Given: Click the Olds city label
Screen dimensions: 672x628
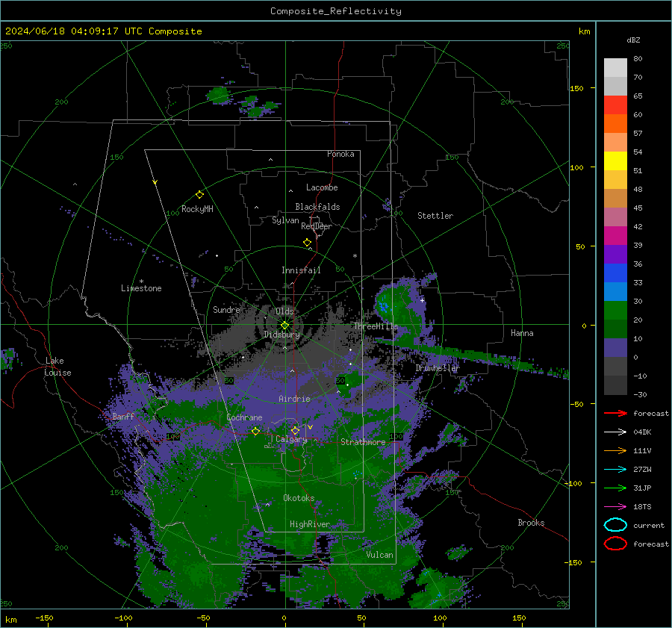Looking at the screenshot, I should [284, 311].
